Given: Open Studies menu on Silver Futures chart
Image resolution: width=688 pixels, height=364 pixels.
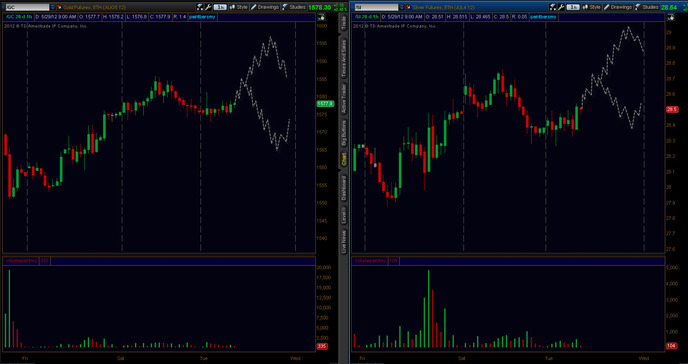Looking at the screenshot, I should point(647,7).
